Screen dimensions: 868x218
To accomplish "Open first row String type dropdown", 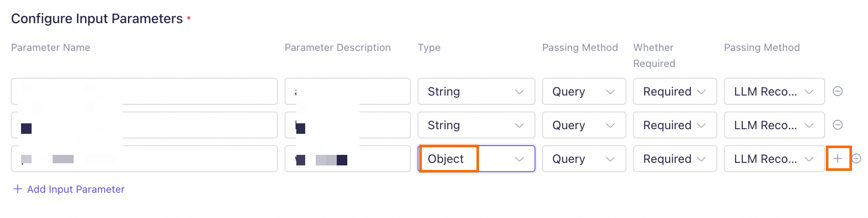I will (x=476, y=91).
